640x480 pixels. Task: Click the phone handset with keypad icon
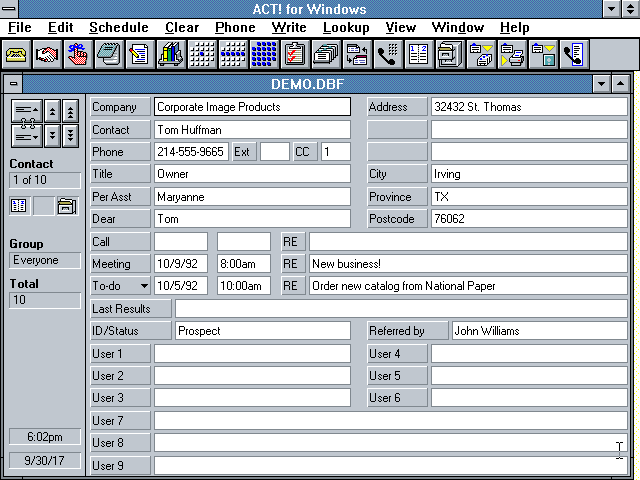point(389,54)
